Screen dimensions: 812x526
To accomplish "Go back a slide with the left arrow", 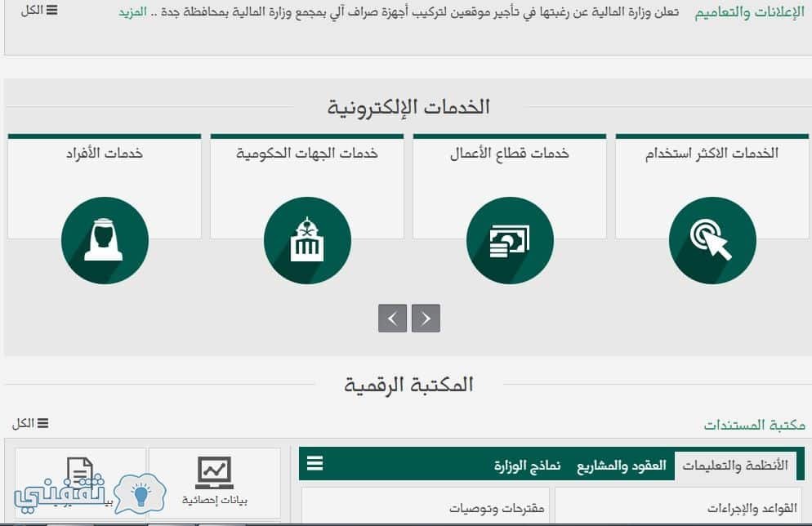I will (392, 319).
